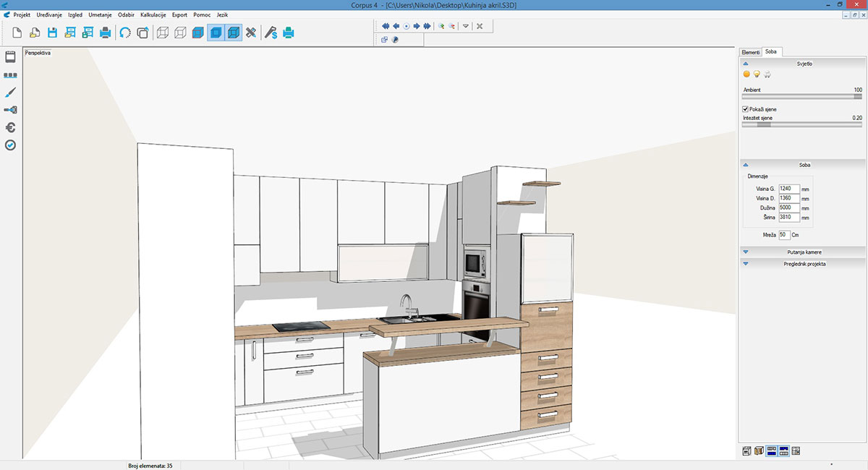Click the crossed tools settings icon
The width and height of the screenshot is (868, 470).
click(251, 33)
